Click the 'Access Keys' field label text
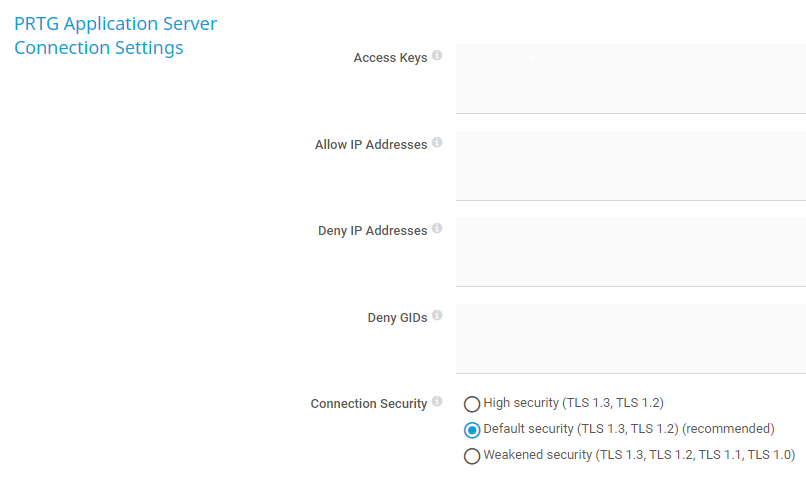Screen dimensions: 806x478 pyautogui.click(x=390, y=58)
